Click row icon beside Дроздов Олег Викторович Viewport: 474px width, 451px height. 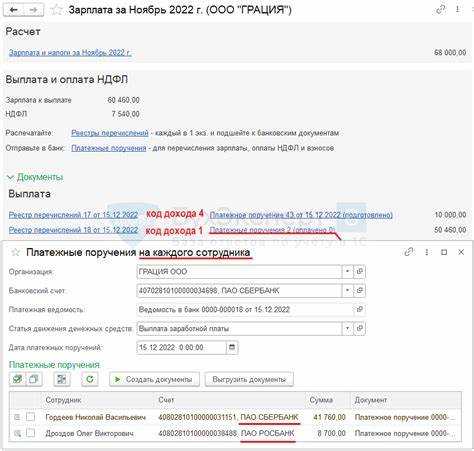[17, 433]
